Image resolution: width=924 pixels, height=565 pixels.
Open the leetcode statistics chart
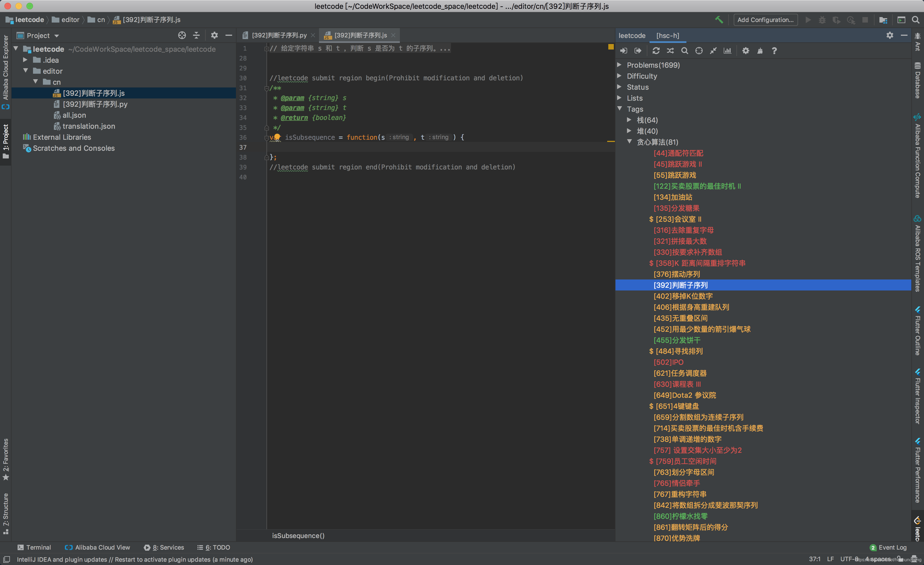[727, 51]
